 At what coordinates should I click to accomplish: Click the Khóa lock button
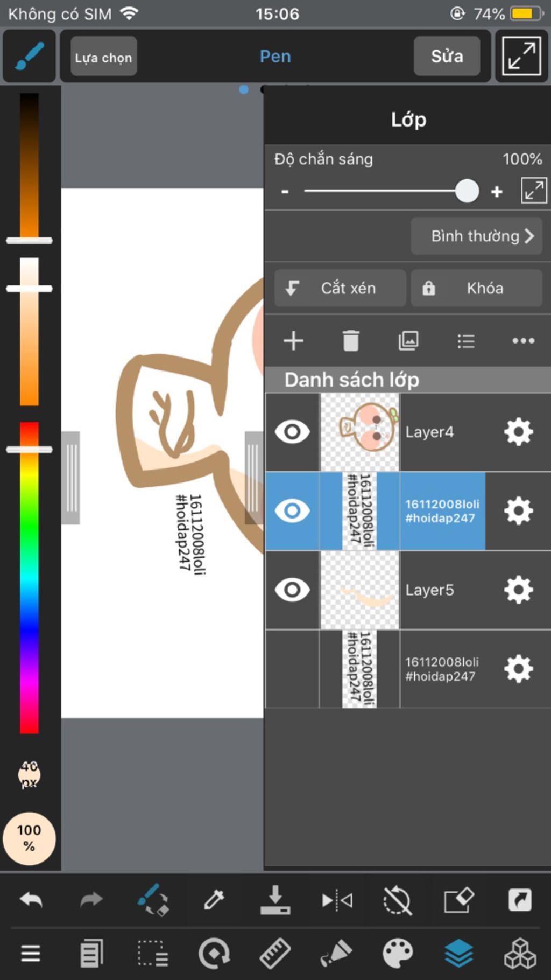[476, 288]
